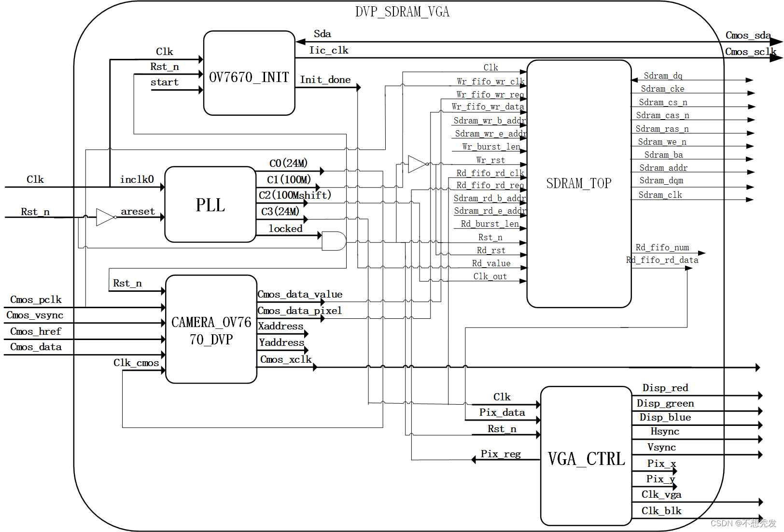Select the SDRAM_TOP block
Viewport: 784px width, 532px height.
pos(578,183)
